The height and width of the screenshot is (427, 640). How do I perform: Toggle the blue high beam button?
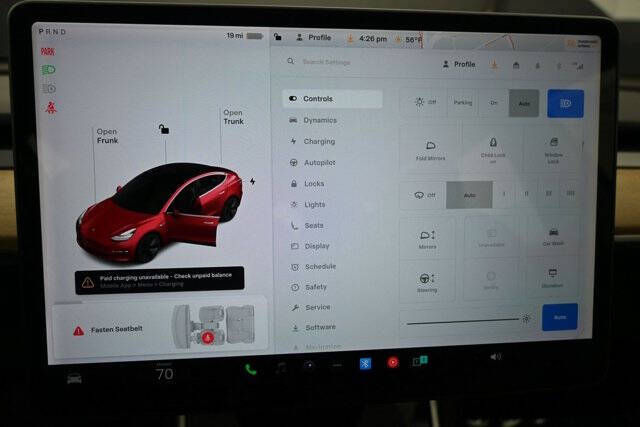click(x=565, y=104)
